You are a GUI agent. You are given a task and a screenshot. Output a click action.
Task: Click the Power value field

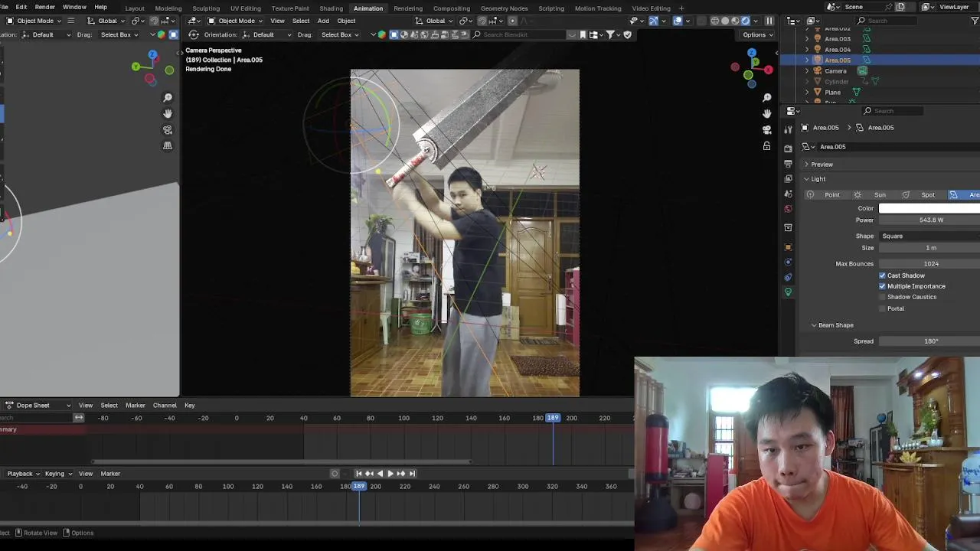[929, 220]
